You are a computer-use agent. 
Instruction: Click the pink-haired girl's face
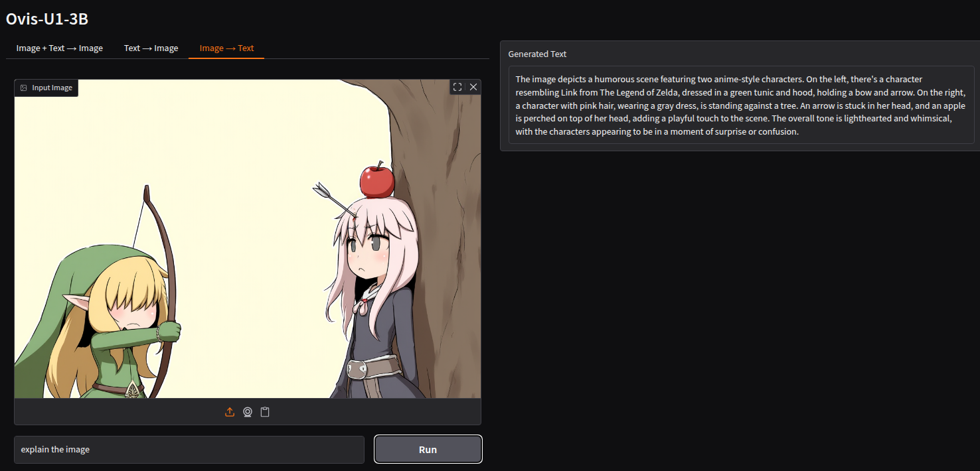point(368,252)
